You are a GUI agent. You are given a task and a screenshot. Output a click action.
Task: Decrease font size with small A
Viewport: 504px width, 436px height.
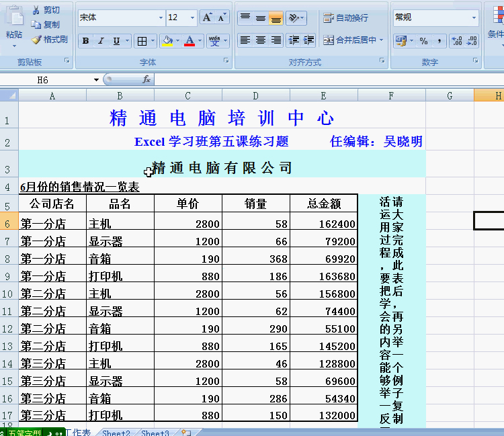tap(222, 17)
